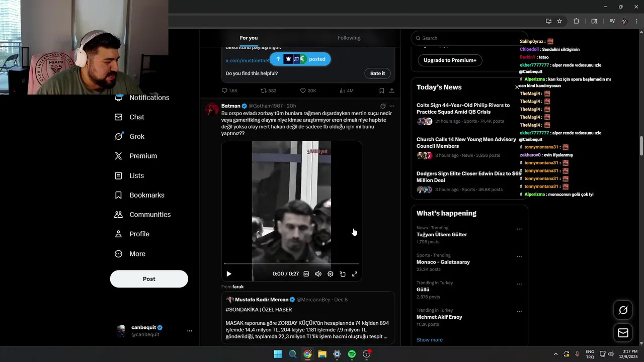Toggle video captions
The height and width of the screenshot is (362, 644).
coord(306,274)
